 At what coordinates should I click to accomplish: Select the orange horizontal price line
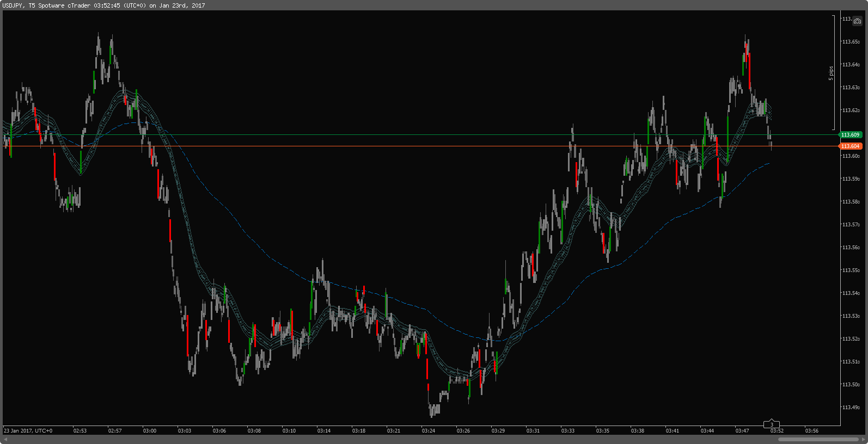point(419,146)
